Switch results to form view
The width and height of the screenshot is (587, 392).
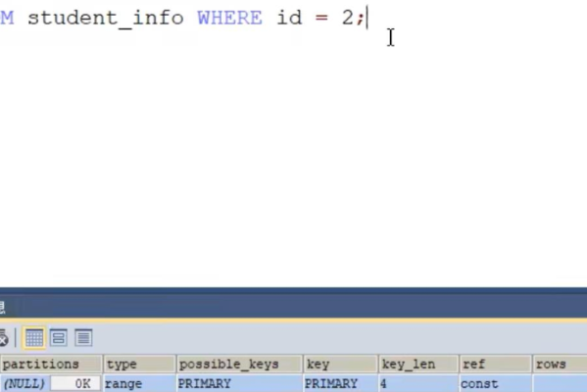point(59,338)
